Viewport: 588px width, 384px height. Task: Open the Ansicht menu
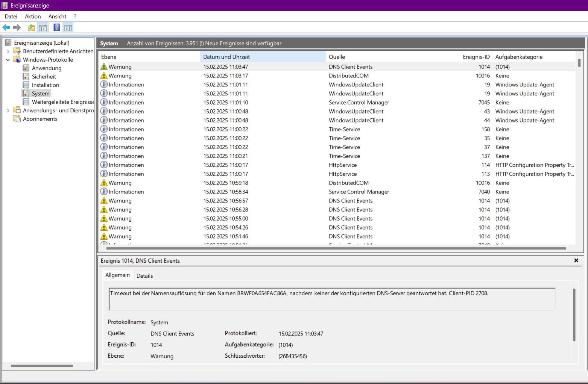(57, 17)
